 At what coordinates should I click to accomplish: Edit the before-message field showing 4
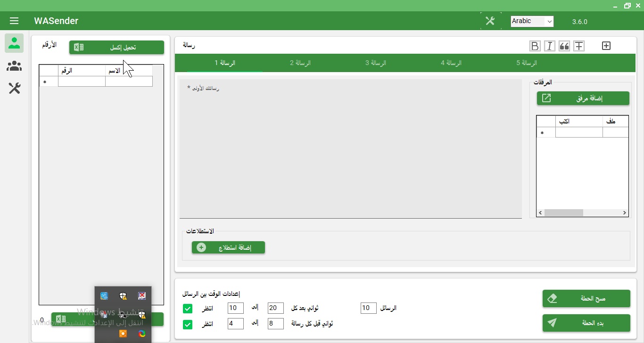235,324
